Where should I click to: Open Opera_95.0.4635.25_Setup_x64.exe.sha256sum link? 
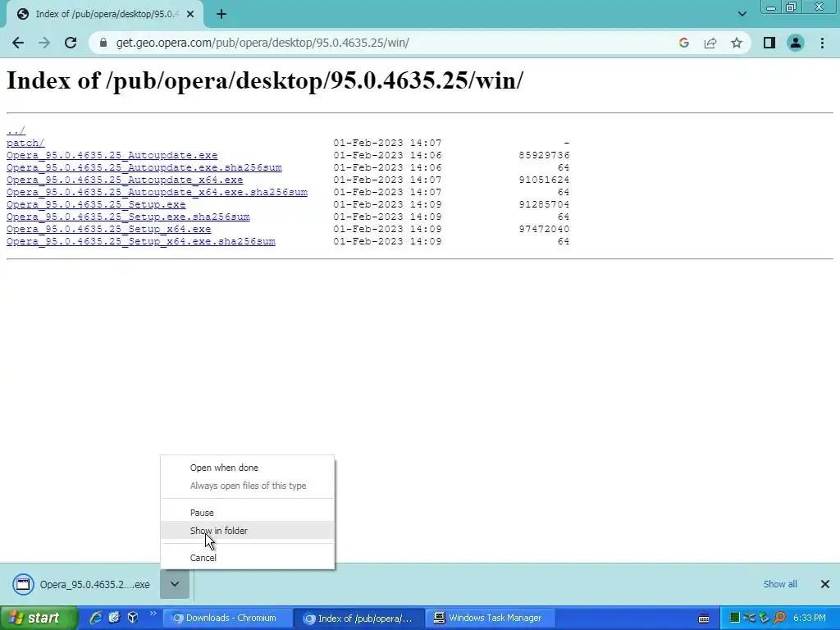[x=141, y=242]
